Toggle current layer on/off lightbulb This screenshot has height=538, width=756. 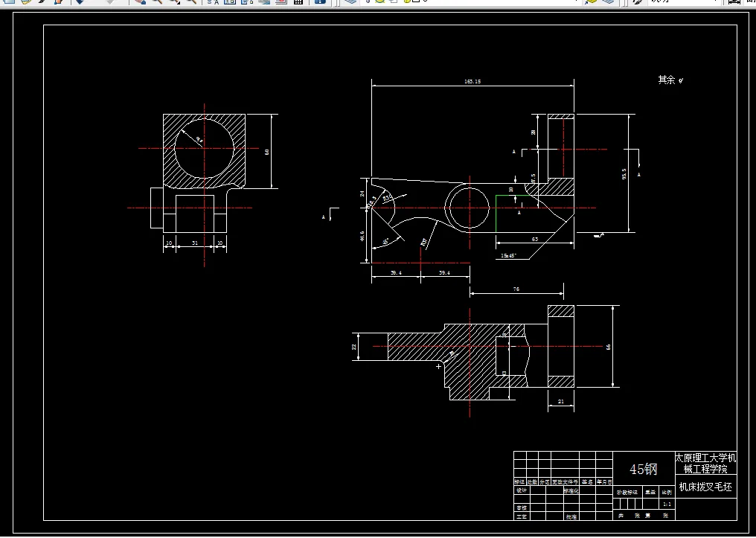pos(368,1)
